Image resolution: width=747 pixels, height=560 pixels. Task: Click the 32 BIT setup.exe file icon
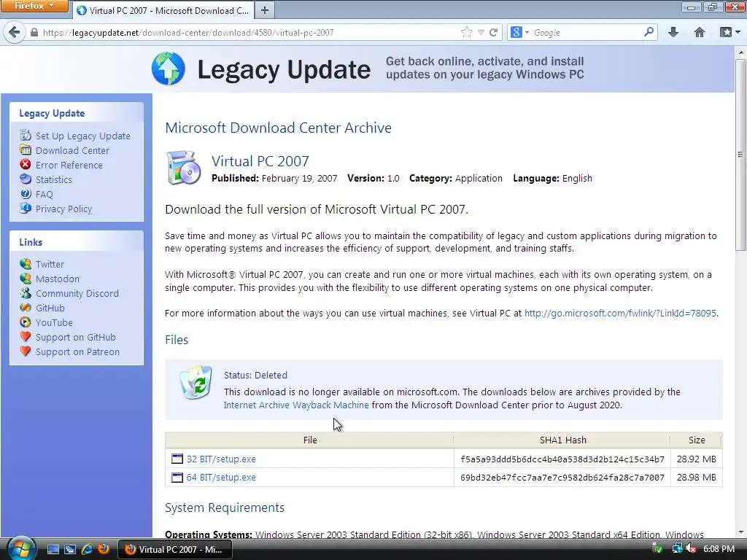[177, 459]
